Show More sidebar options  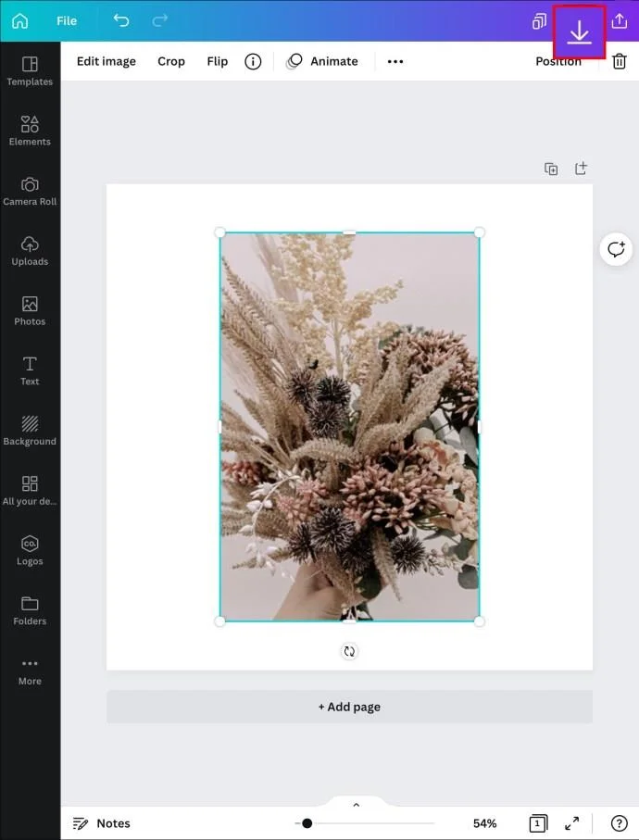point(30,672)
